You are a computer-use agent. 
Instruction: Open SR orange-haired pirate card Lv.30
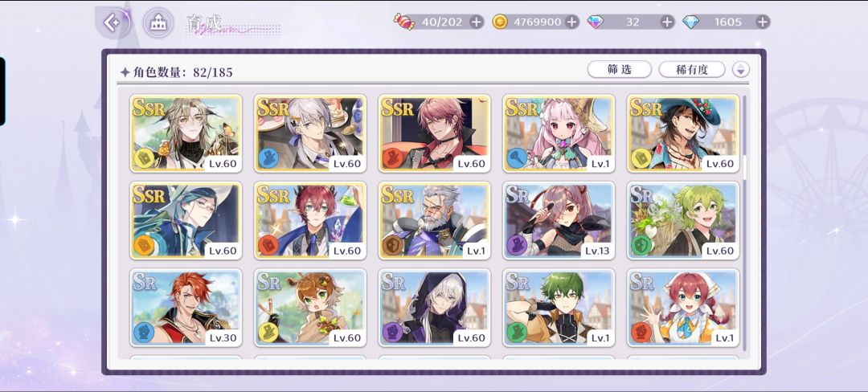point(186,308)
